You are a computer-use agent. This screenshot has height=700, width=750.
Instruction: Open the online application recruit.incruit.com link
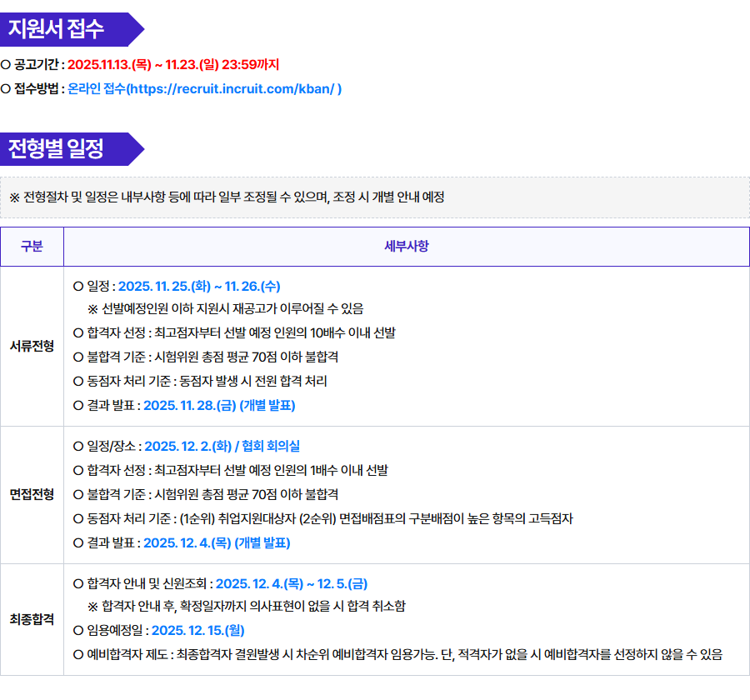(204, 88)
